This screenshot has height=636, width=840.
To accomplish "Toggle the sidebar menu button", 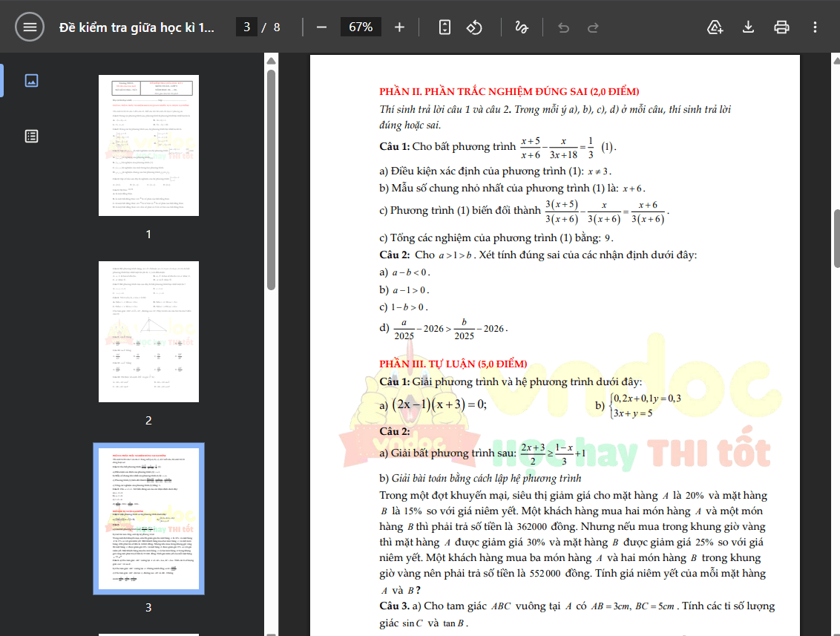I will (x=30, y=27).
